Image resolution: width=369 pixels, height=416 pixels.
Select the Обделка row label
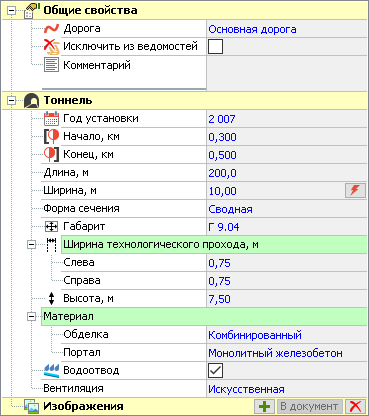pyautogui.click(x=86, y=335)
